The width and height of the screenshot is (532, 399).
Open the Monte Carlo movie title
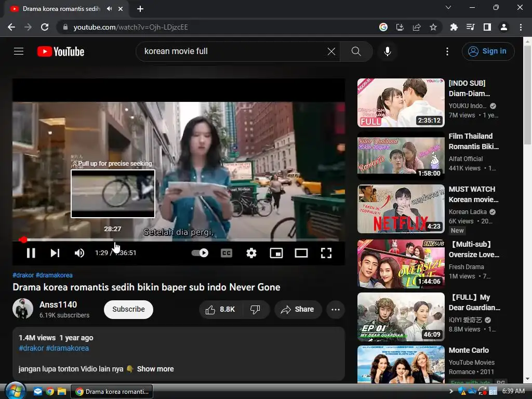click(x=469, y=350)
